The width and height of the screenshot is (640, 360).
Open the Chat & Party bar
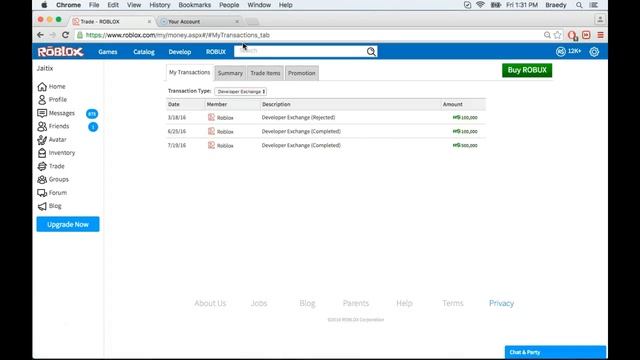coord(556,352)
